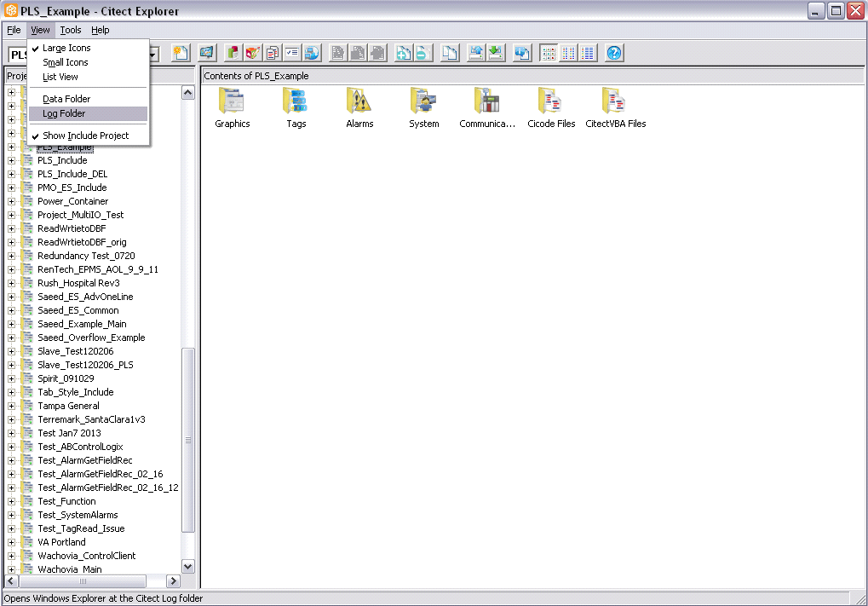Expand the Spirit_091029 project node

tap(11, 379)
